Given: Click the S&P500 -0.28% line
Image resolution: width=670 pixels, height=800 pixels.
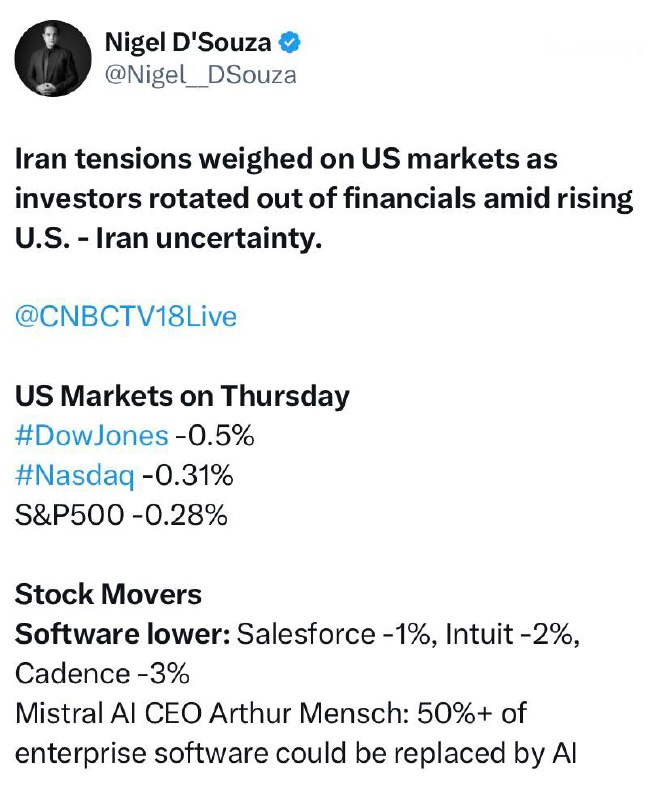Looking at the screenshot, I should point(121,515).
